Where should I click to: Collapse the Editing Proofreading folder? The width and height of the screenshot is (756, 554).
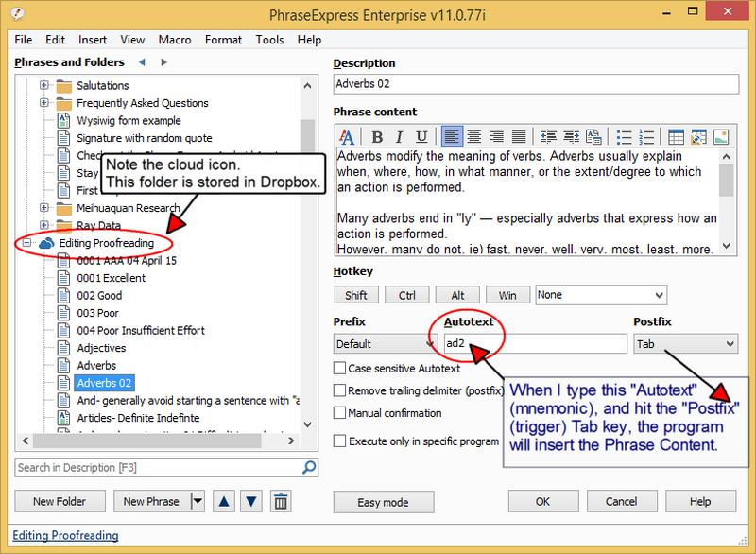pos(26,243)
